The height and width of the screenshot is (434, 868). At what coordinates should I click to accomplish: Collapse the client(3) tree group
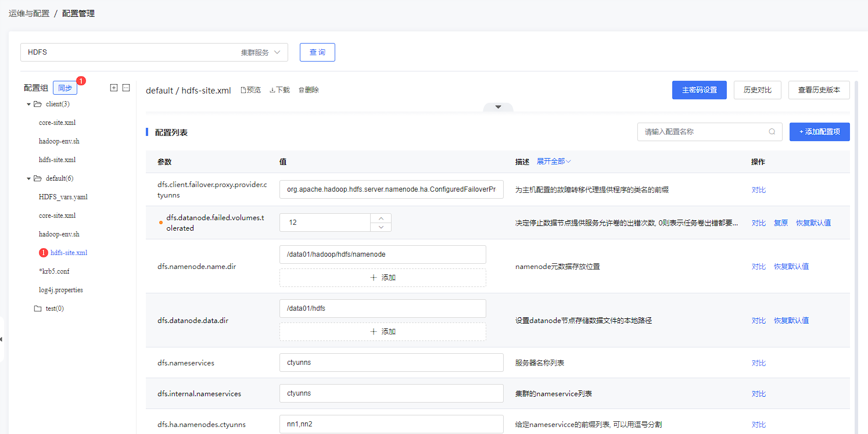29,104
